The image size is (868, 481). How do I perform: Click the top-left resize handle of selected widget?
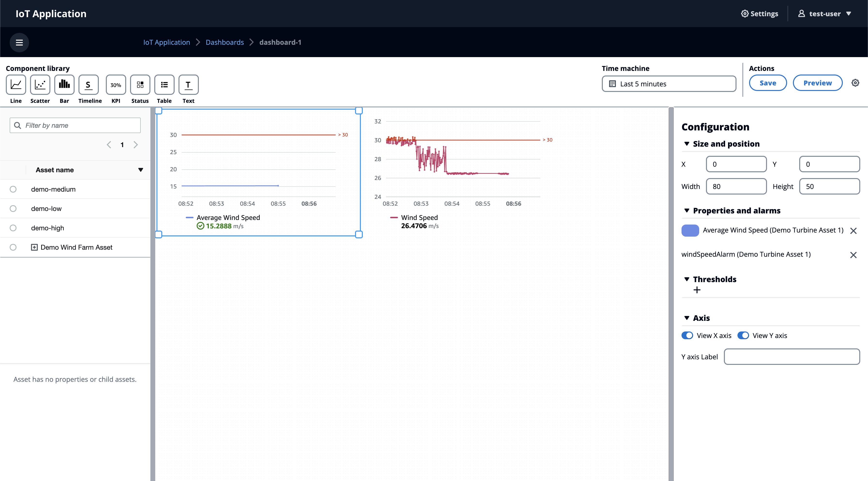159,111
